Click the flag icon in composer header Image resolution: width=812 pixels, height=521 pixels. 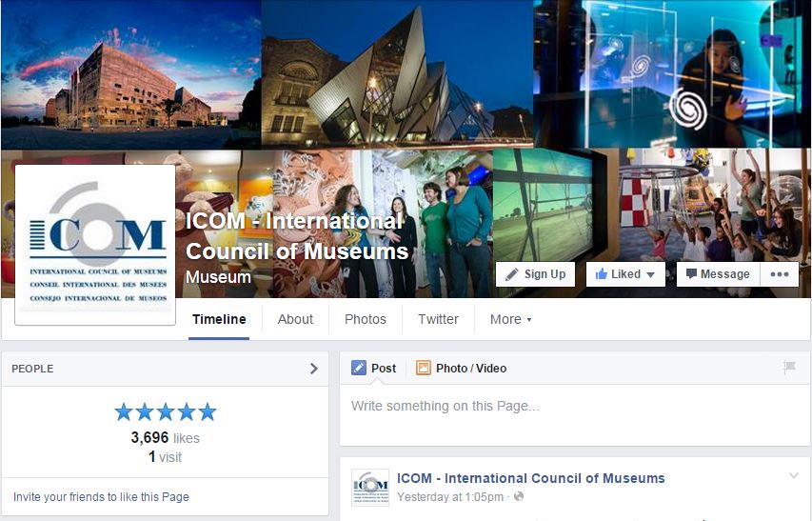(x=788, y=368)
